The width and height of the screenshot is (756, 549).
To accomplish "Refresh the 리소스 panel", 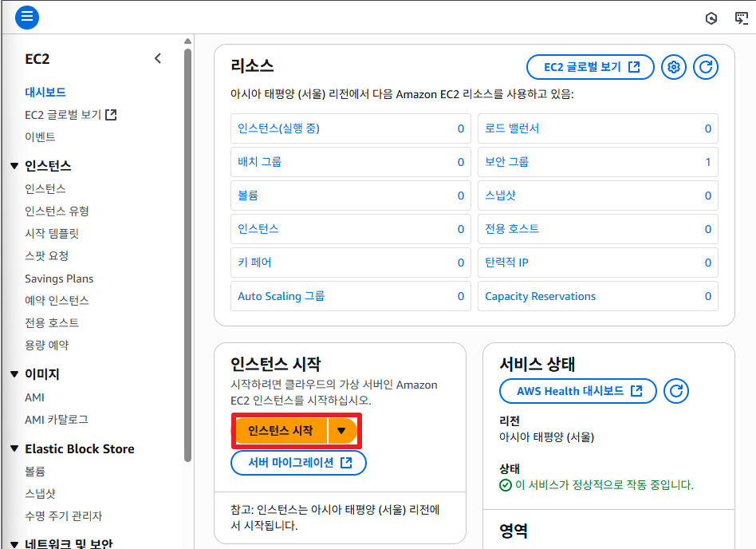I will 706,67.
